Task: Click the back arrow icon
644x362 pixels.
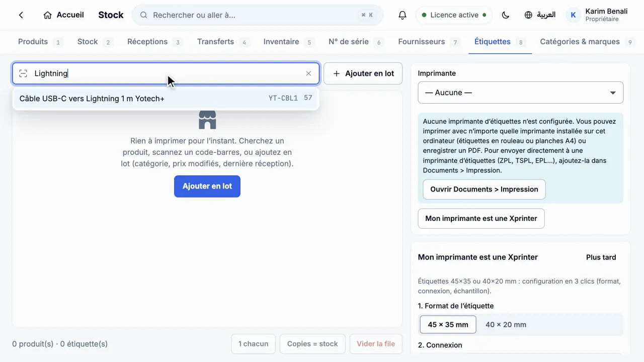Action: pyautogui.click(x=21, y=15)
